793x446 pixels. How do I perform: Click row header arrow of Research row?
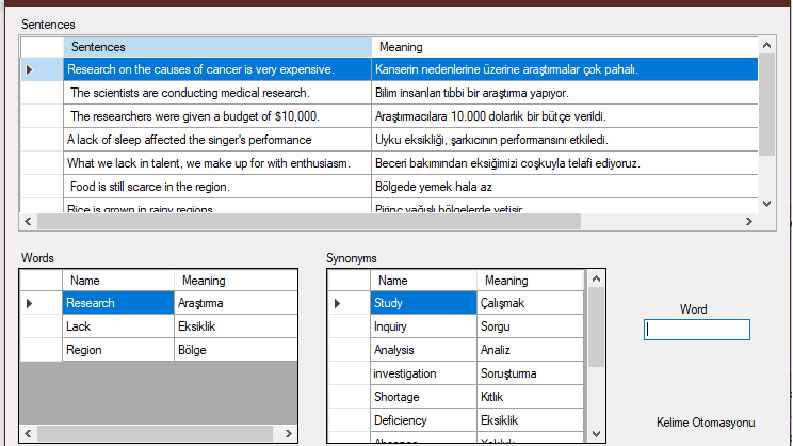[41, 303]
